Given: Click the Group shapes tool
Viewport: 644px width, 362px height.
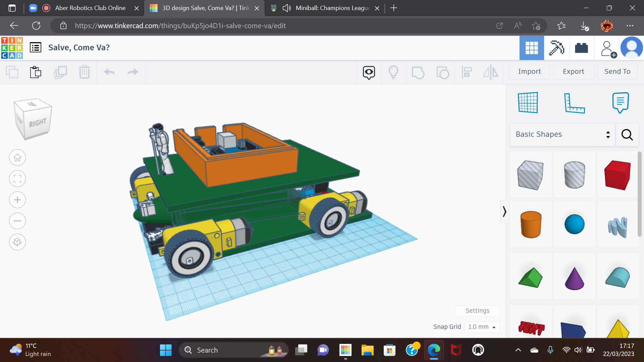Looking at the screenshot, I should click(418, 72).
